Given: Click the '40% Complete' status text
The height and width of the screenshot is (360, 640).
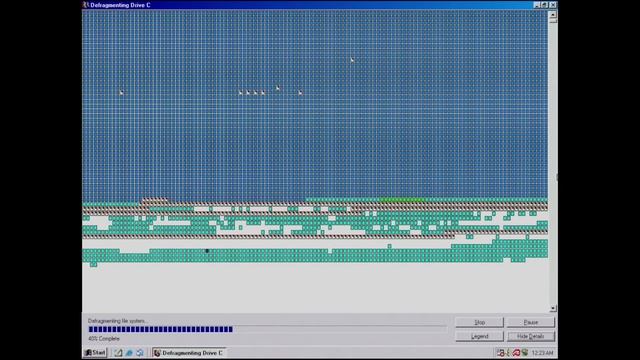Looking at the screenshot, I should (x=104, y=339).
